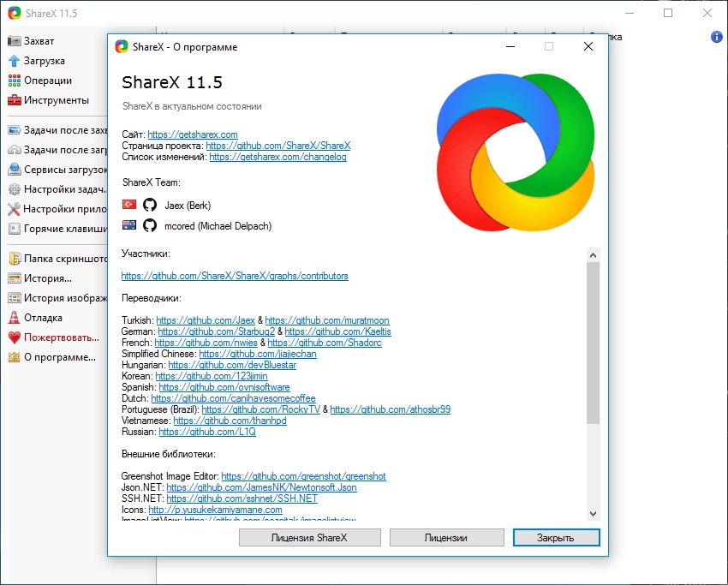Screen dimensions: 728x585
Task: Open the github.com/RockyTV link
Action: tap(261, 409)
